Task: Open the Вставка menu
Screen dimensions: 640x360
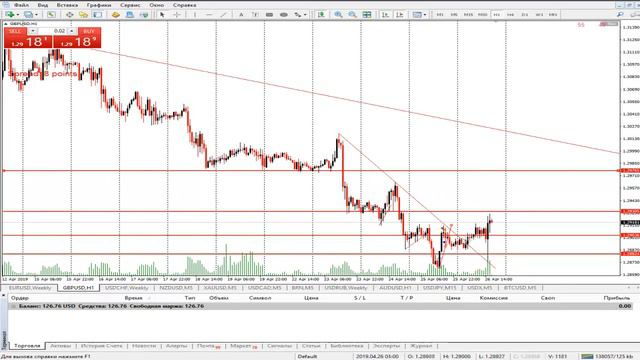Action: (67, 5)
